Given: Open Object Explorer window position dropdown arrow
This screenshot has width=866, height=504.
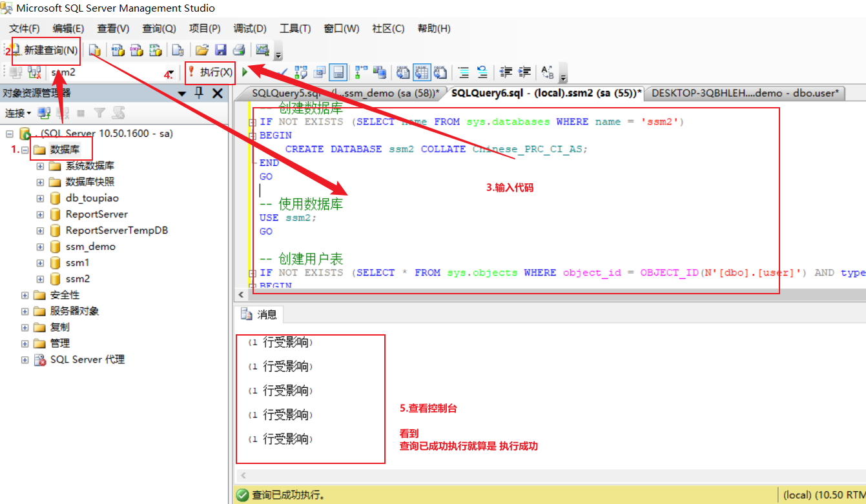Looking at the screenshot, I should (x=182, y=94).
